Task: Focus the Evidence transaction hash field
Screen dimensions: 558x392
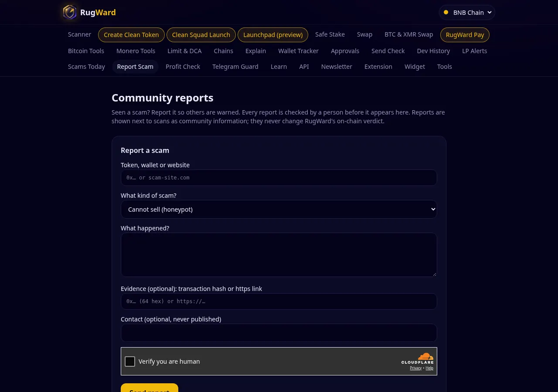Action: click(279, 301)
